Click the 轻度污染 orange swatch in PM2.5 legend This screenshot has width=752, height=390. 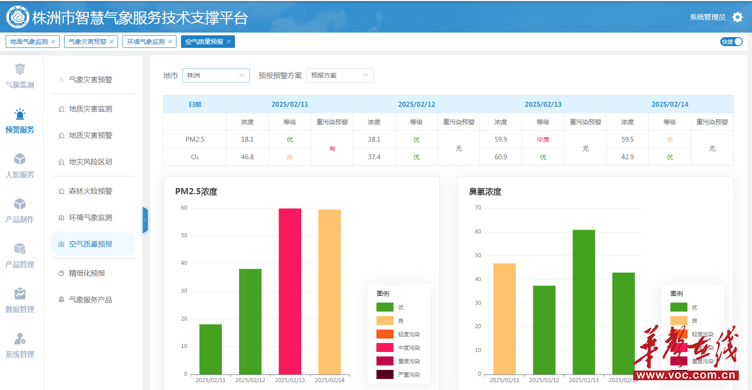pyautogui.click(x=385, y=334)
